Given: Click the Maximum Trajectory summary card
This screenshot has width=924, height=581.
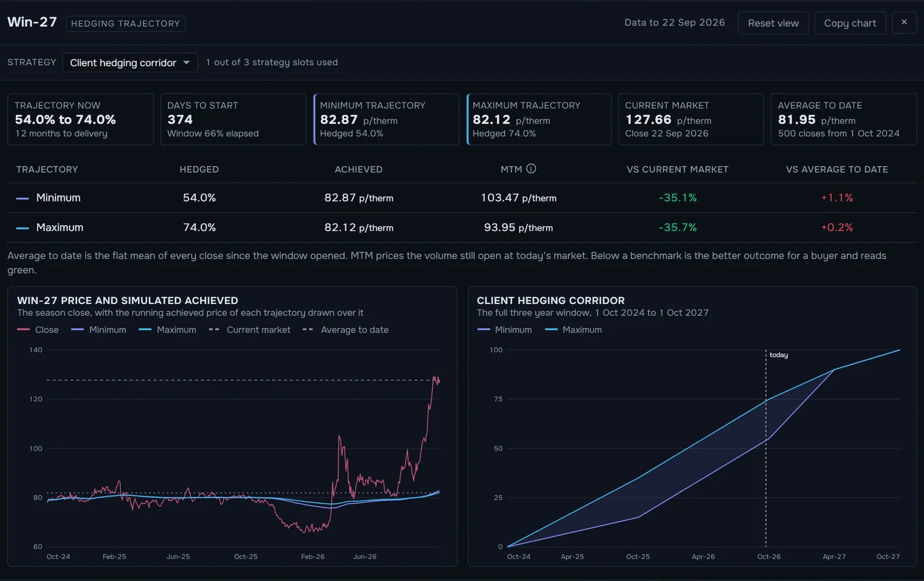Looking at the screenshot, I should click(539, 120).
